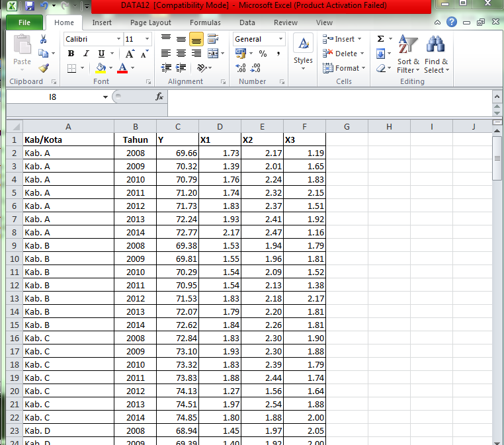504x445 pixels.
Task: Click the Delete cells button
Action: click(x=343, y=54)
